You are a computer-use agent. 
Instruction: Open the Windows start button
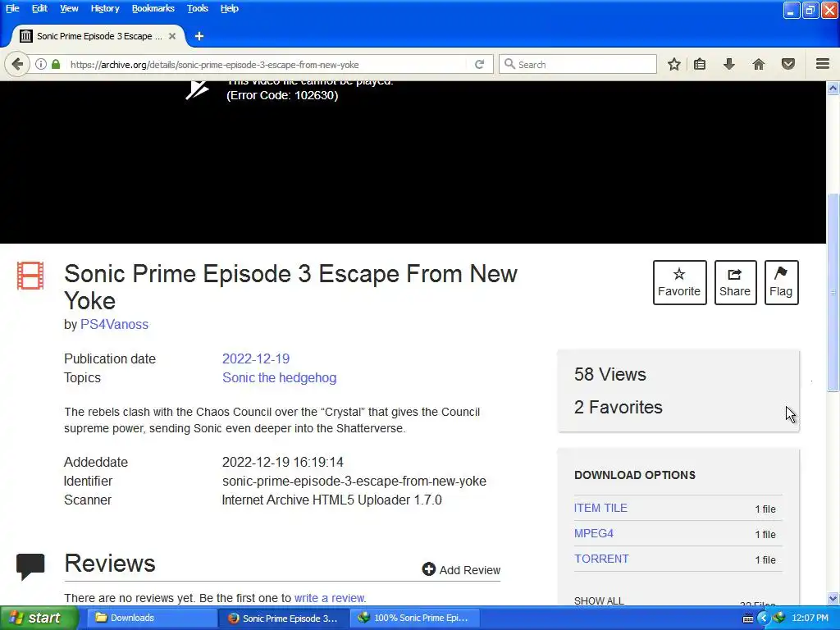tap(39, 619)
